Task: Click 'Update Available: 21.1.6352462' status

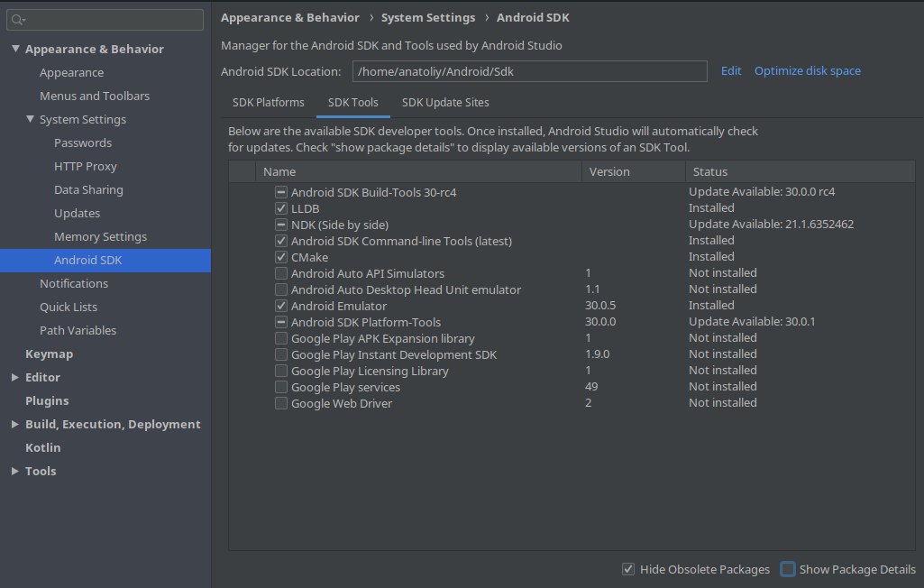Action: coord(771,225)
